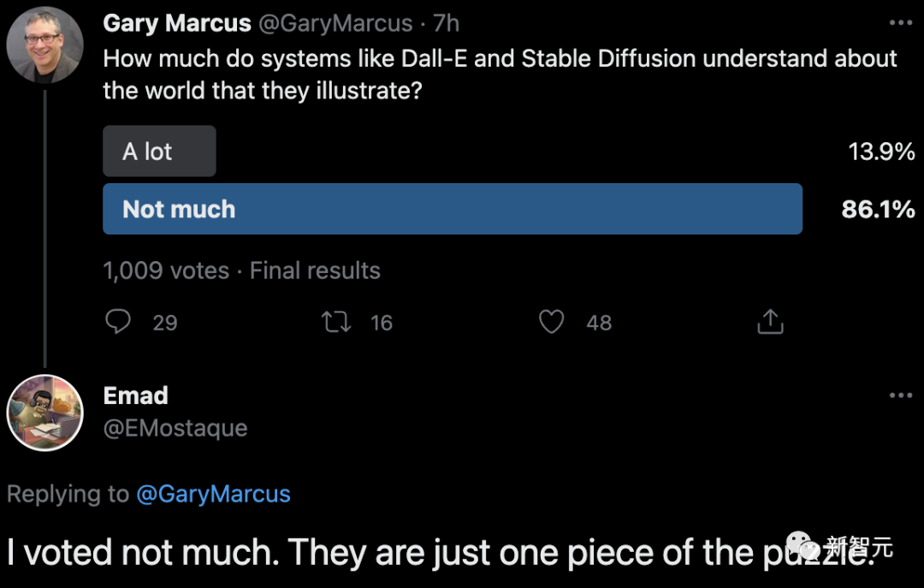Open the Gary Marcus display name
This screenshot has height=588, width=924.
click(x=175, y=23)
